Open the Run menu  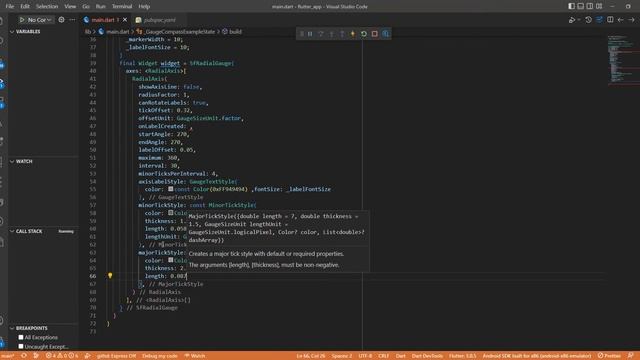point(100,7)
